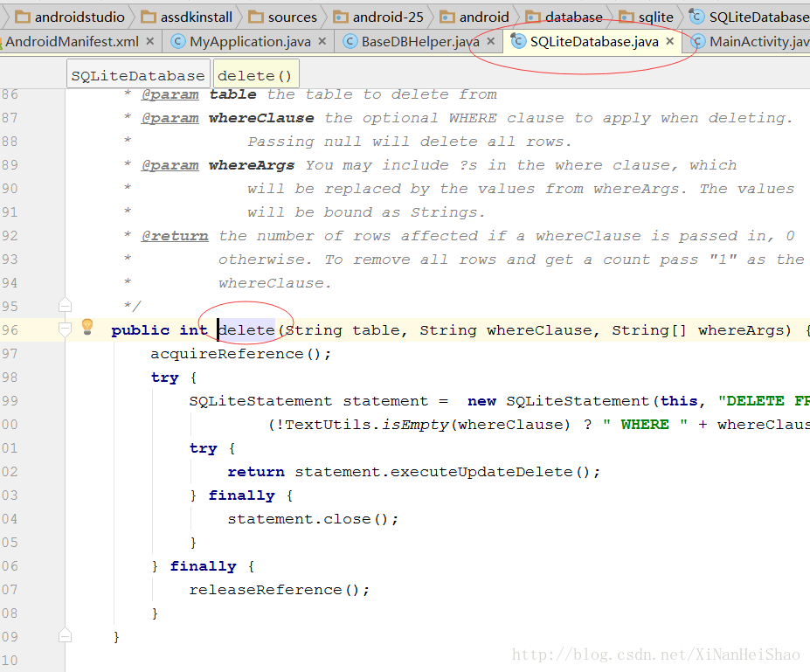Close the MyApplication.java tab
The image size is (810, 672).
322,41
